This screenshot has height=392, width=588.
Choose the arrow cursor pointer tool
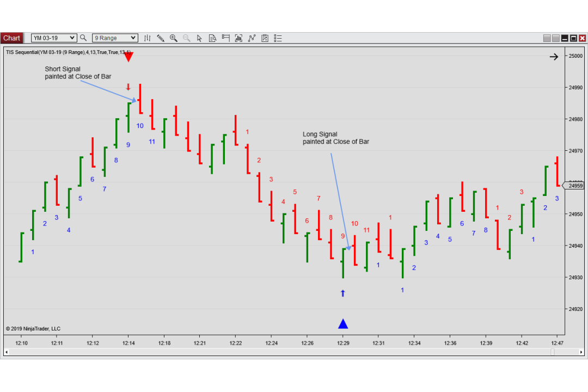click(x=199, y=38)
